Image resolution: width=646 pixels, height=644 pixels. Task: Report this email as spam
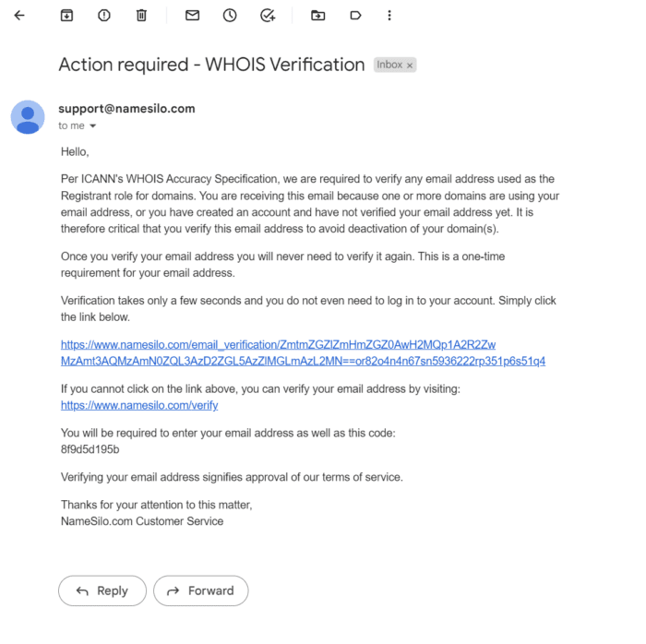point(104,16)
